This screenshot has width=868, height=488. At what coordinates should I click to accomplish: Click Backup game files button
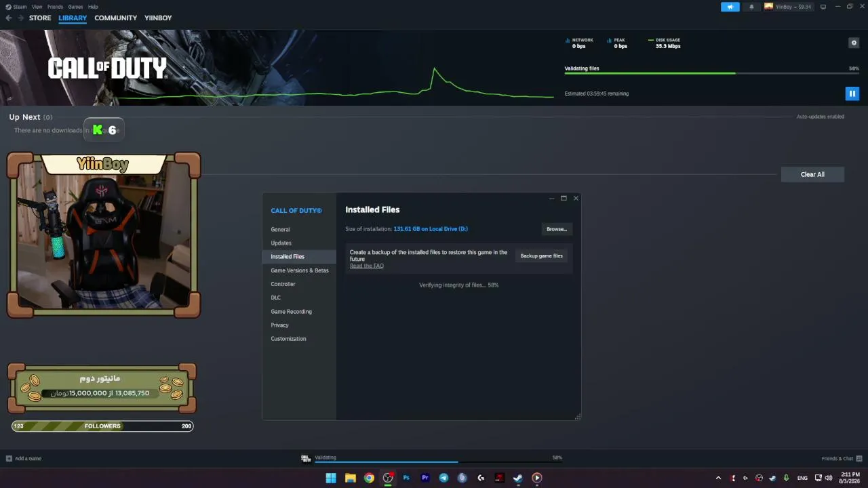coord(541,256)
